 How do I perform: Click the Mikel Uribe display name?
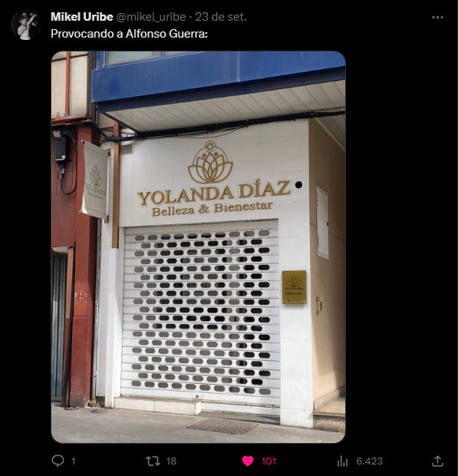(x=82, y=17)
